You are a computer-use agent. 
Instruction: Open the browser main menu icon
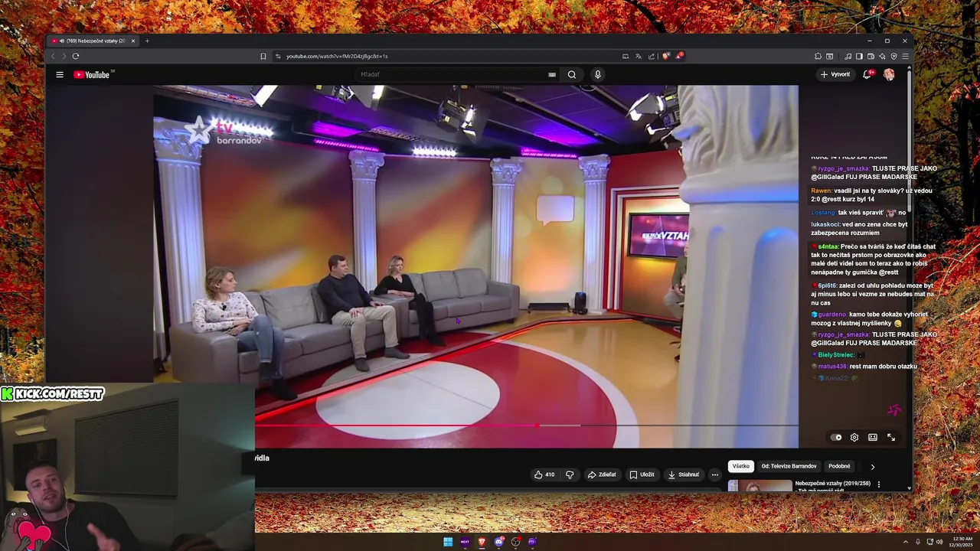coord(905,56)
